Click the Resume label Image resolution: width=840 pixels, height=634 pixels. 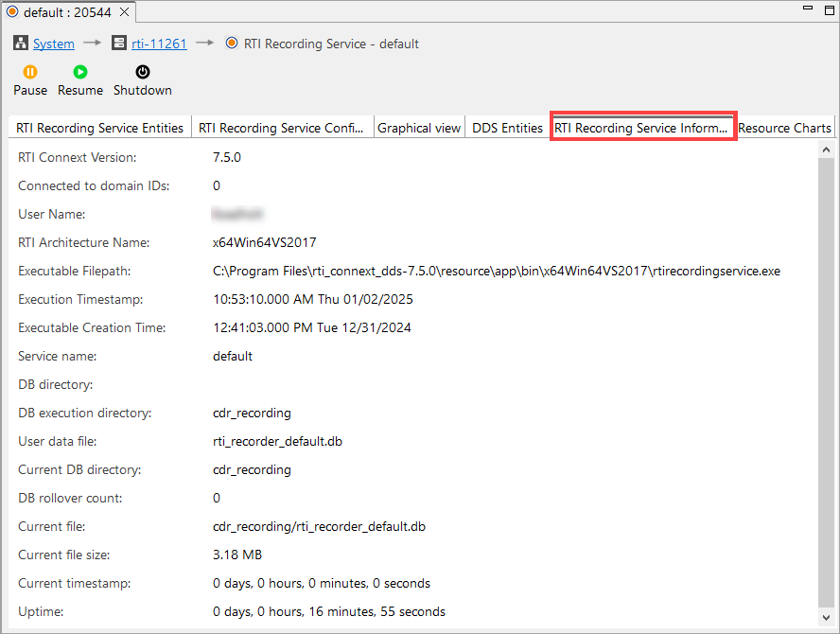click(80, 90)
